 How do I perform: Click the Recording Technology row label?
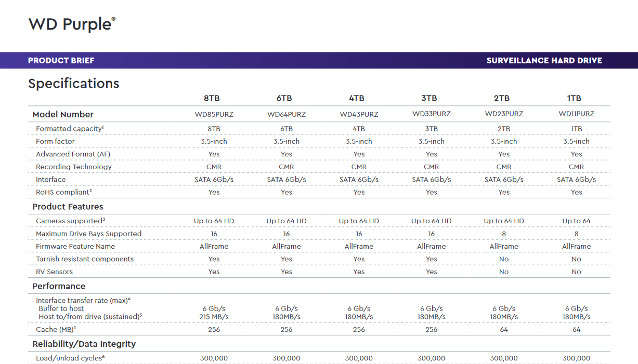(74, 167)
